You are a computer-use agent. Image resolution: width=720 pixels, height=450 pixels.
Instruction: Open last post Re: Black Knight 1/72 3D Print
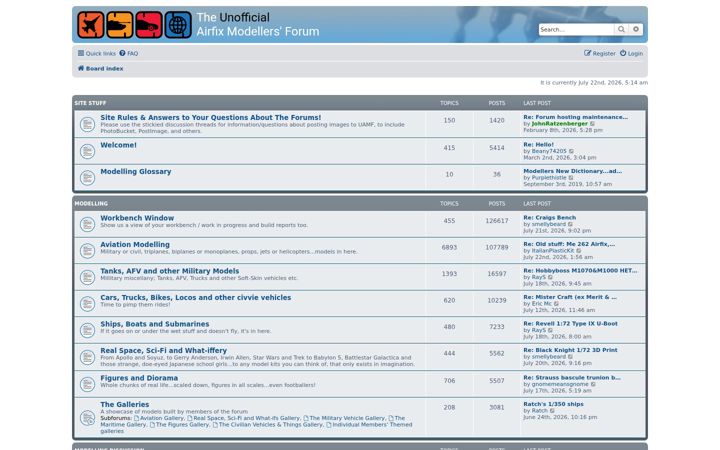tap(570, 350)
